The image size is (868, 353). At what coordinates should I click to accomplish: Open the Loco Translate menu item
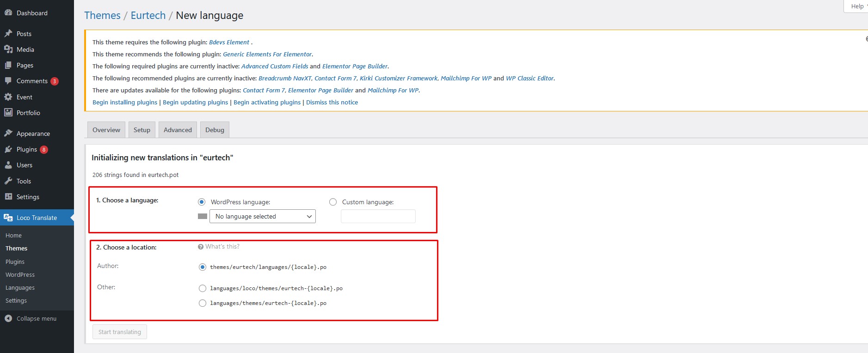[x=37, y=218]
